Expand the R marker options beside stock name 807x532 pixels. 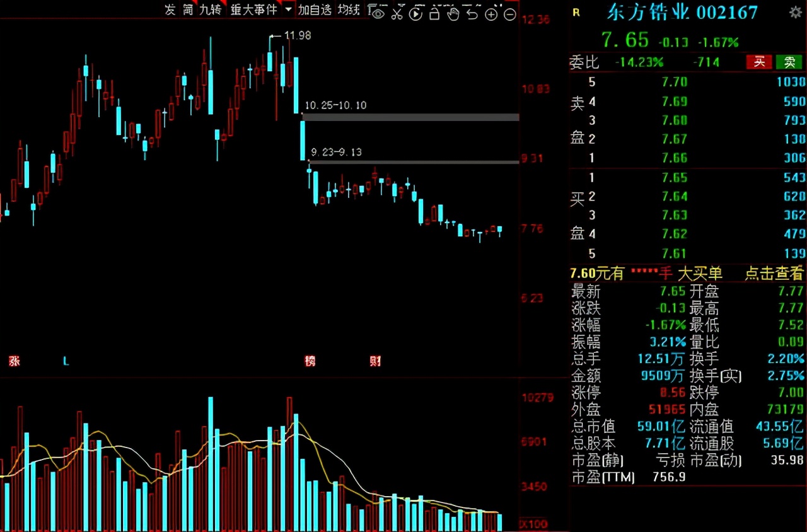pyautogui.click(x=576, y=13)
